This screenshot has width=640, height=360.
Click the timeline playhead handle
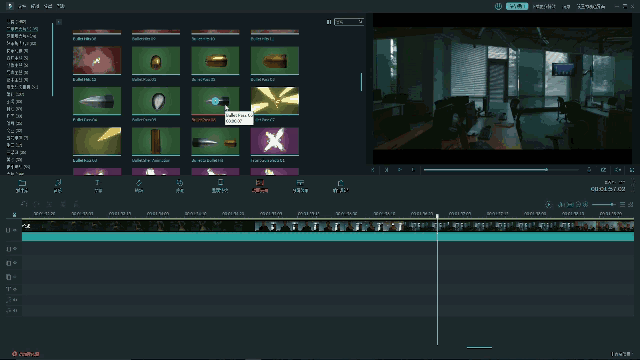[x=437, y=216]
